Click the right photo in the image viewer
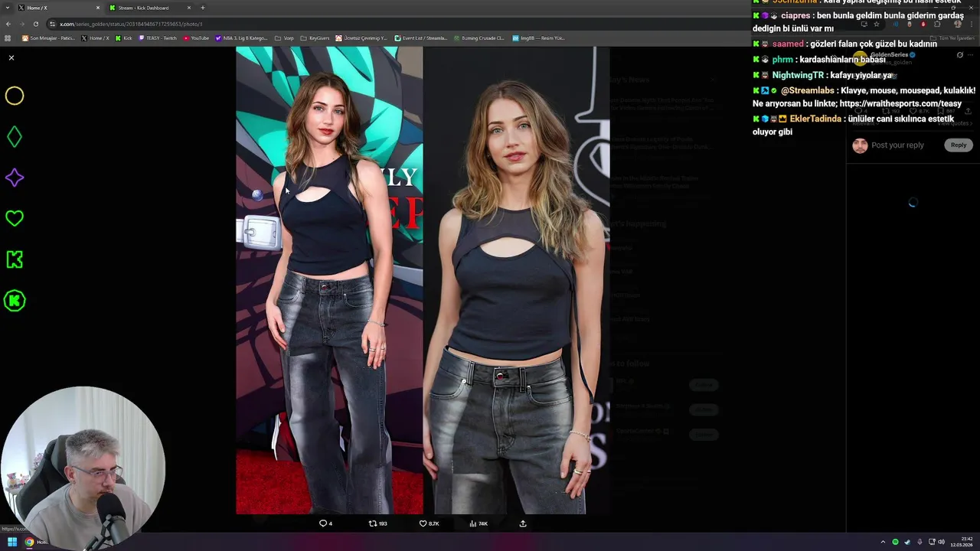Screen dimensions: 980x551 tap(517, 280)
